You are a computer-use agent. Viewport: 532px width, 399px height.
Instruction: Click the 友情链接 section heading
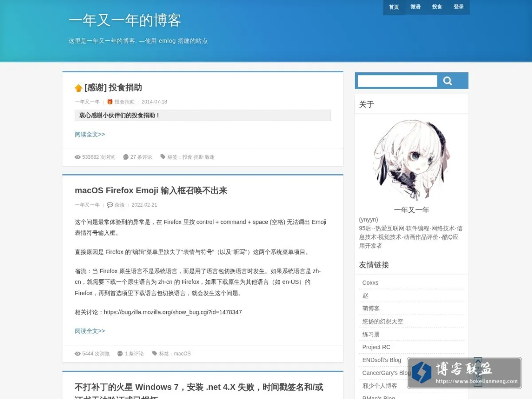[x=374, y=265]
